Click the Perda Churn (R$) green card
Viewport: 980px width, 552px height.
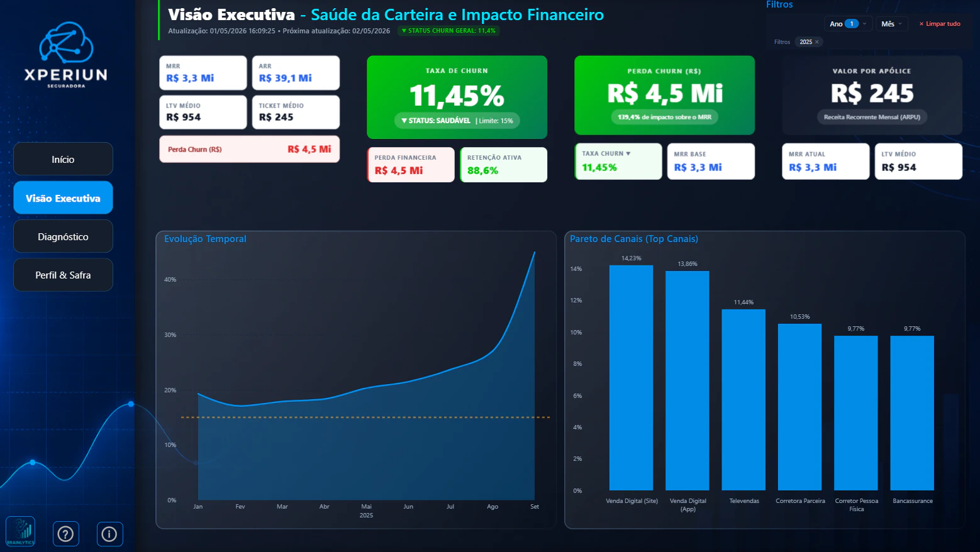click(664, 95)
